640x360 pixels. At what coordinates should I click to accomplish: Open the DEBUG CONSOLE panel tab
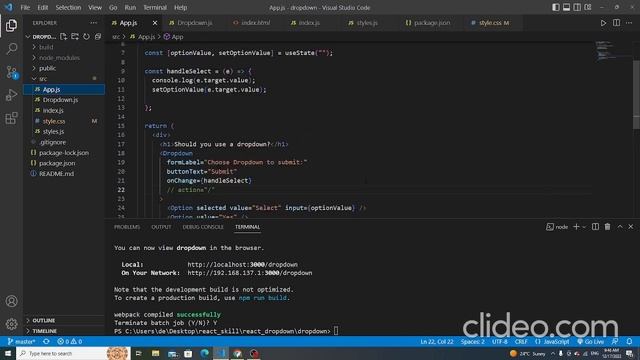(203, 227)
